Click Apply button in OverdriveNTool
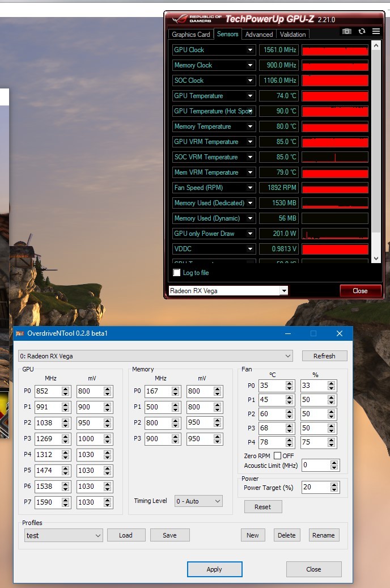This screenshot has width=390, height=588. pos(214,569)
